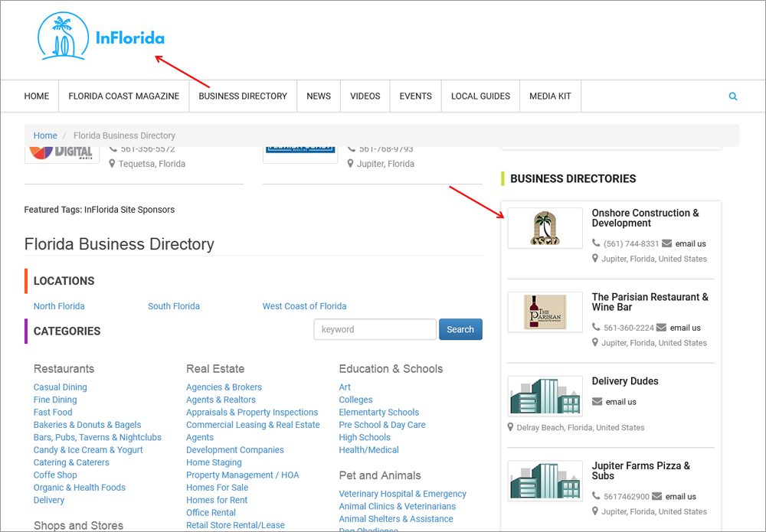
Task: Click 'email us' for Delivery Dudes
Action: (620, 401)
